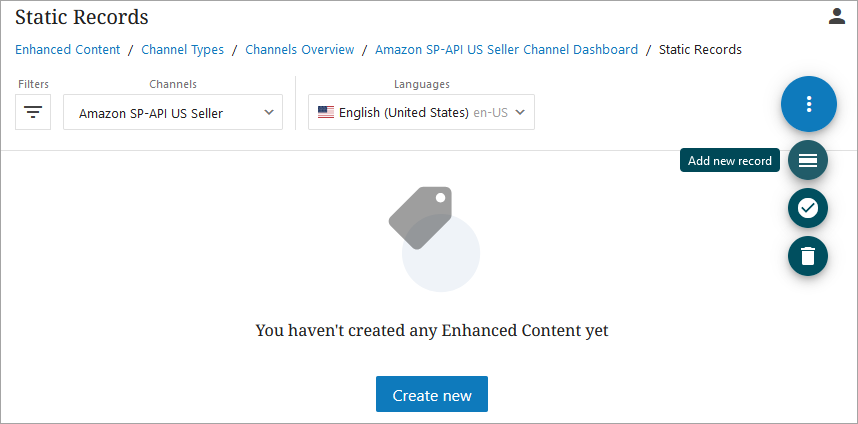858x424 pixels.
Task: Toggle the three-dot floating action menu
Action: coord(808,104)
